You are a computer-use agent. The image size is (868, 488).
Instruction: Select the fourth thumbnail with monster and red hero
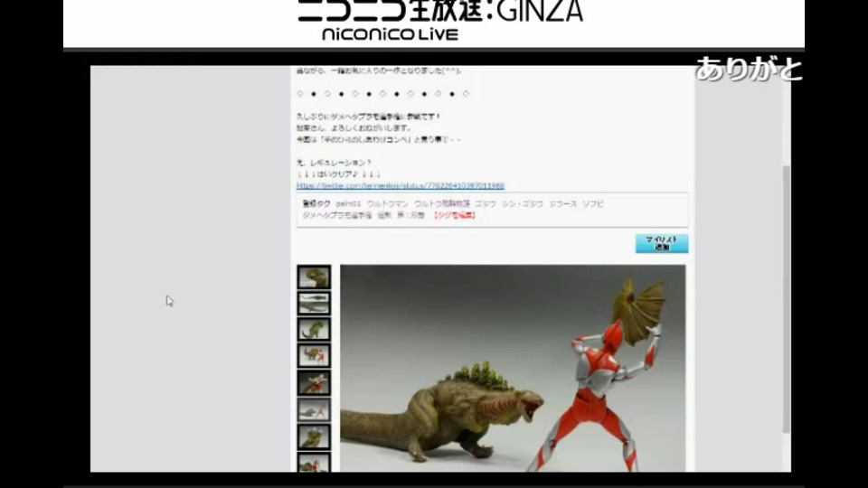coord(314,355)
